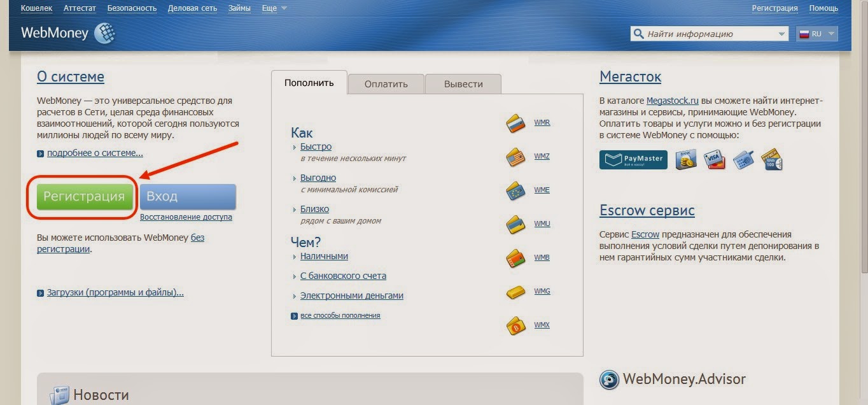Screen dimensions: 868x405
Task: Click the News newspaper icon
Action: [x=59, y=395]
